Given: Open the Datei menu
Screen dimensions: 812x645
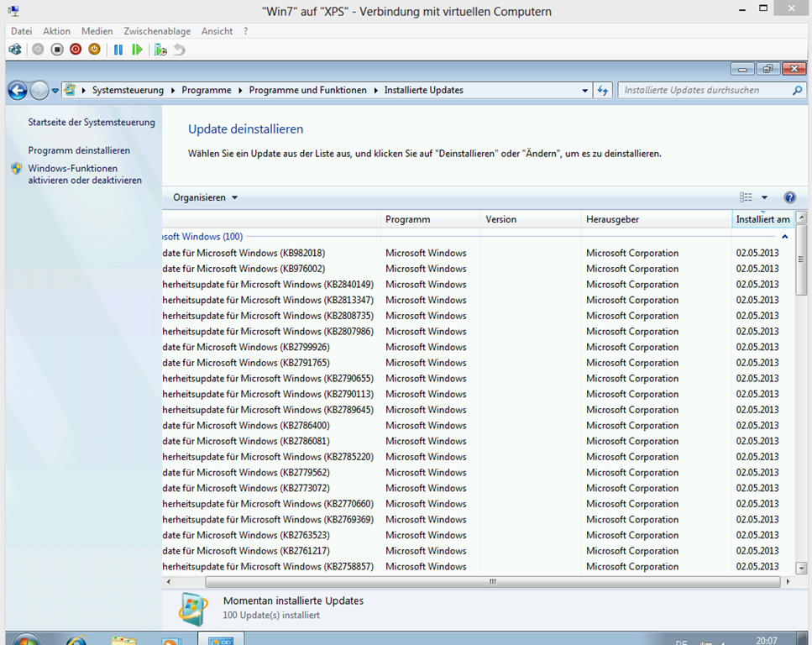Looking at the screenshot, I should coord(21,31).
